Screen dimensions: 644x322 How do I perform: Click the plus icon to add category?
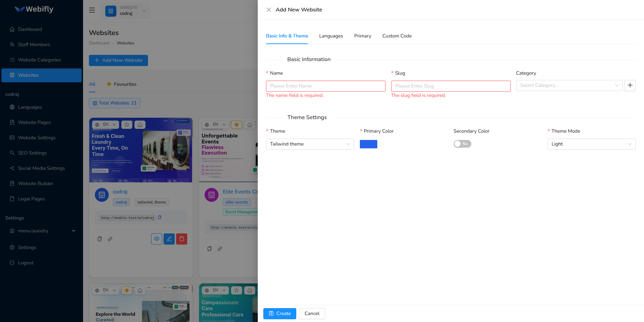click(x=630, y=85)
